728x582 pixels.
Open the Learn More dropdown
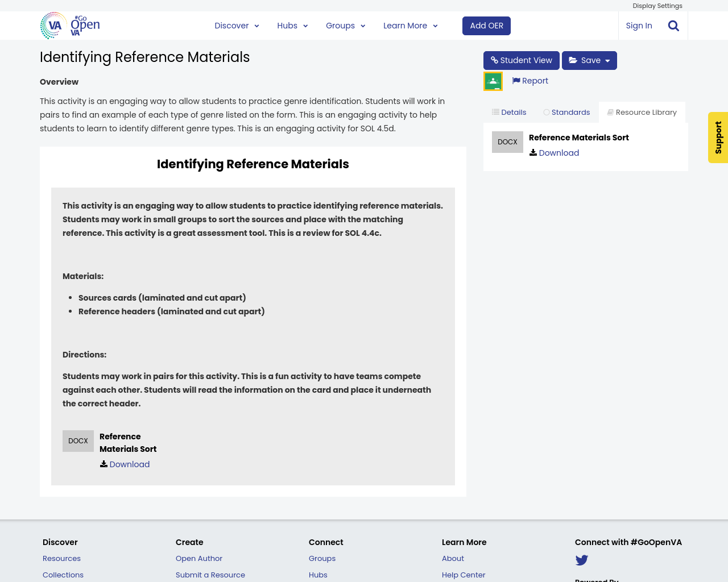coord(435,25)
